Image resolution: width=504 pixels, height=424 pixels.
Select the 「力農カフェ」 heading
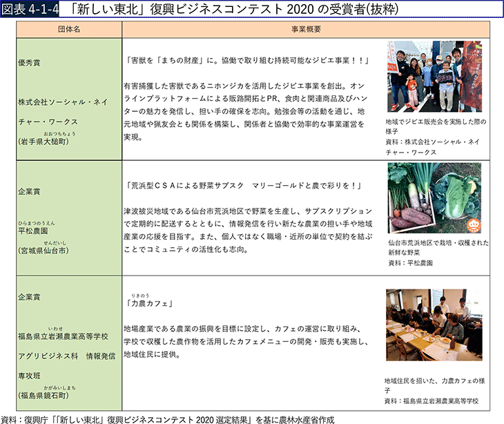coord(149,303)
